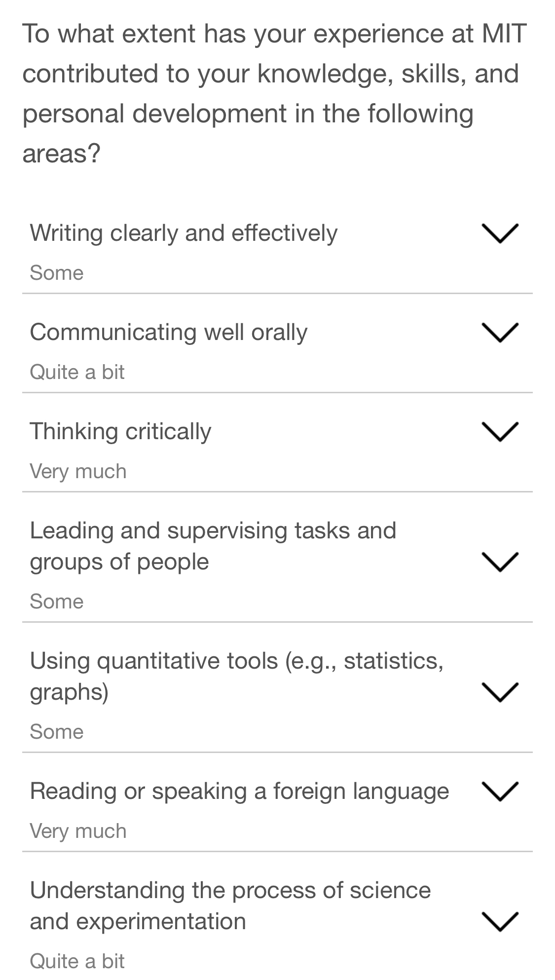The image size is (555, 980).
Task: Select Quite a bit under science experimentation question
Action: tap(77, 961)
